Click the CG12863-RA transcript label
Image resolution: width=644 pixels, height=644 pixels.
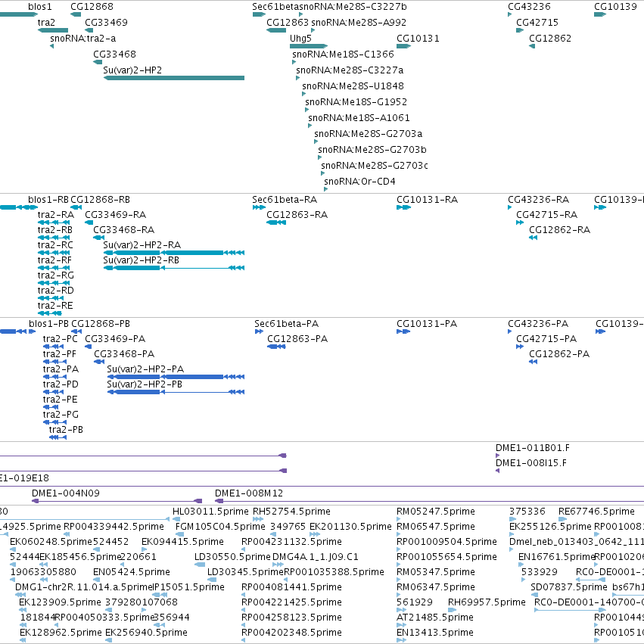click(x=297, y=215)
